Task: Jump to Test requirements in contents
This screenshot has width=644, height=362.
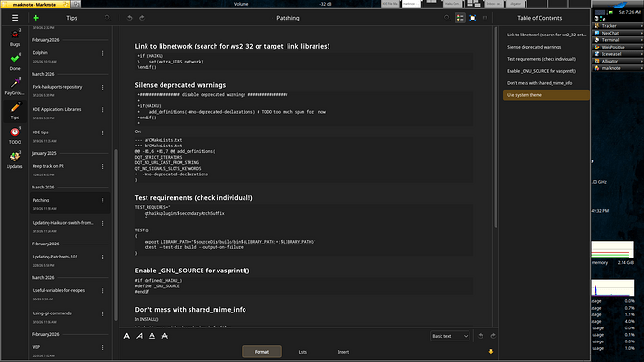Action: 546,59
